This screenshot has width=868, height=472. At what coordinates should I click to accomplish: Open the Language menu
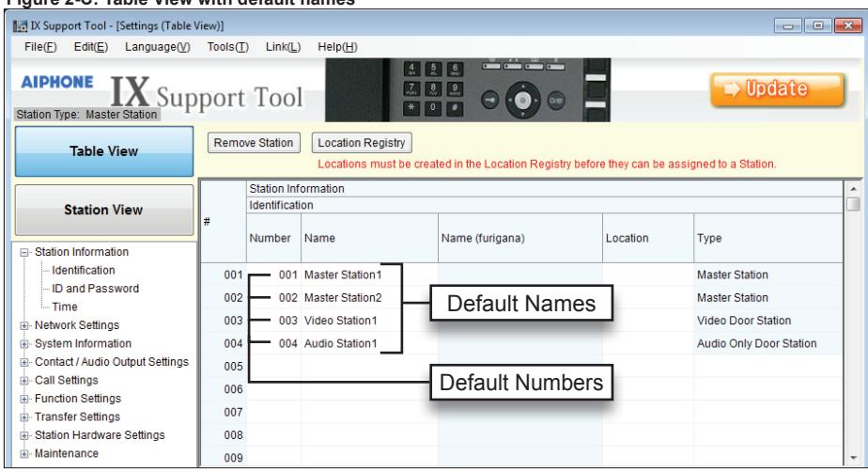pyautogui.click(x=157, y=47)
